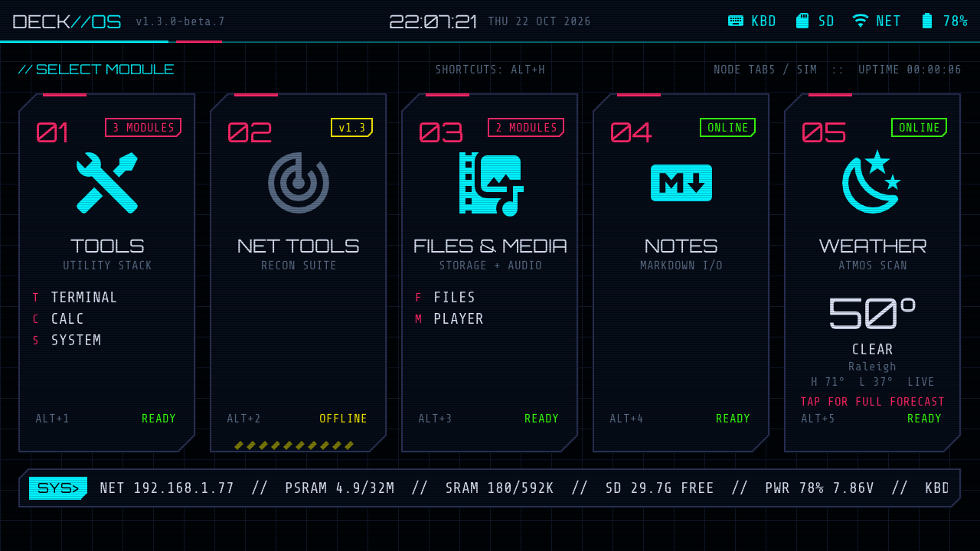Click the READY status on Tools card

158,419
